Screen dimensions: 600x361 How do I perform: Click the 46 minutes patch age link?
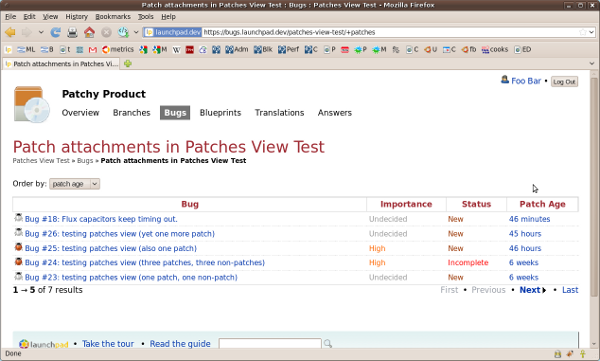pyautogui.click(x=529, y=219)
